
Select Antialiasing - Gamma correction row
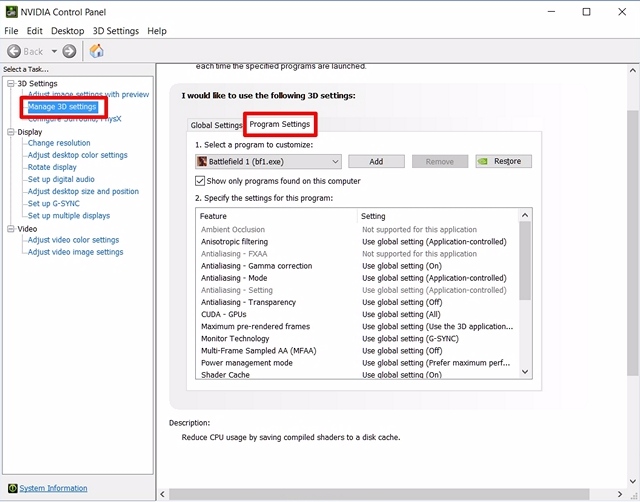[358, 266]
